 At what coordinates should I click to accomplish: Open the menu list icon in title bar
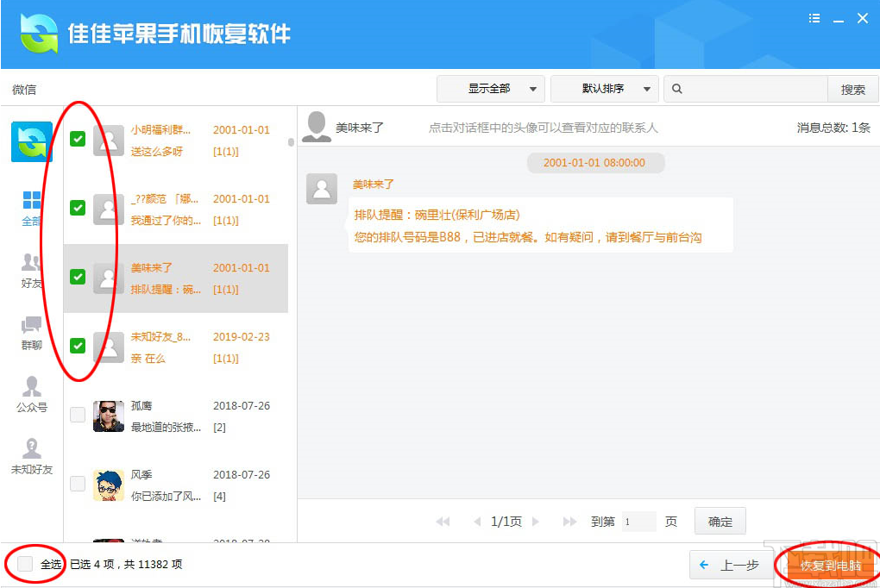click(x=814, y=18)
